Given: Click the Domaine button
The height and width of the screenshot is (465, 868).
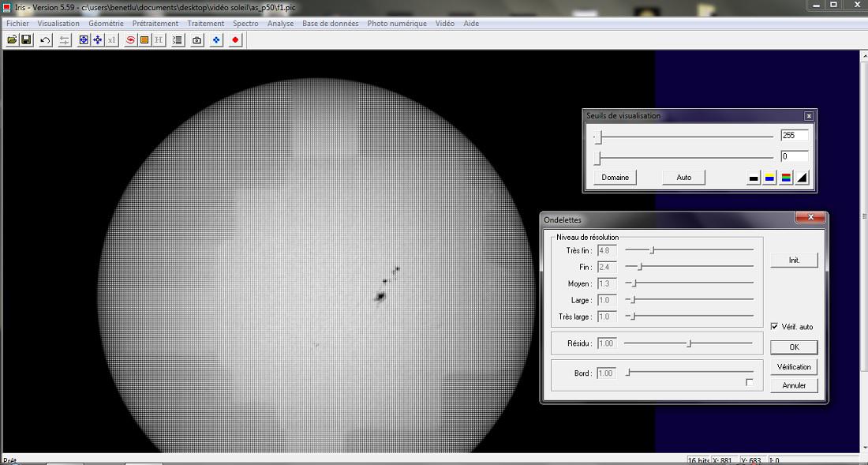Looking at the screenshot, I should (x=615, y=177).
